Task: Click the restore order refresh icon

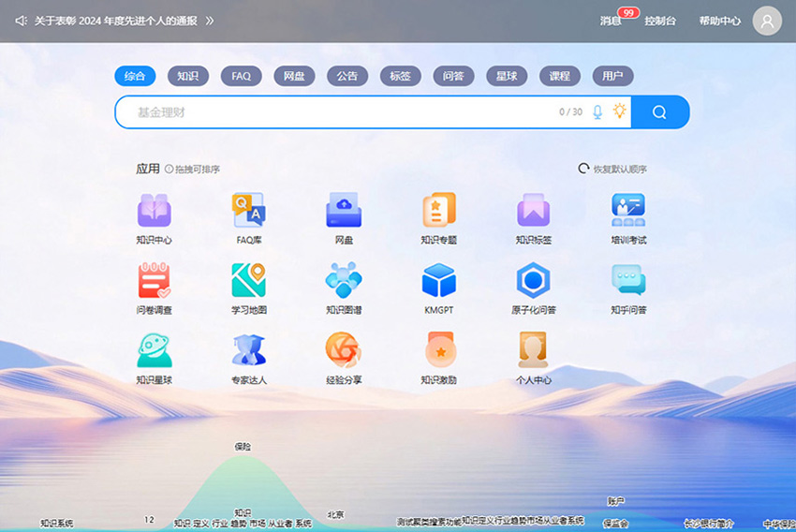Action: tap(583, 169)
